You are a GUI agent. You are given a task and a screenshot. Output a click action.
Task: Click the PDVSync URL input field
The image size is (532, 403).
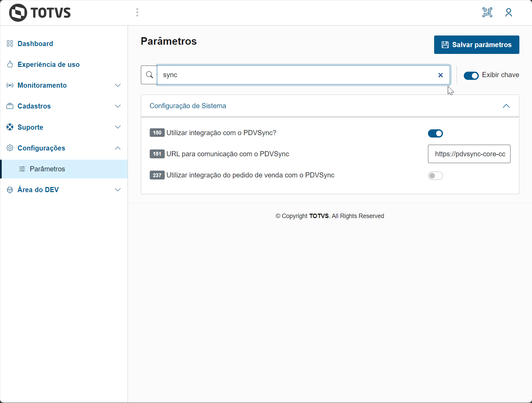469,154
